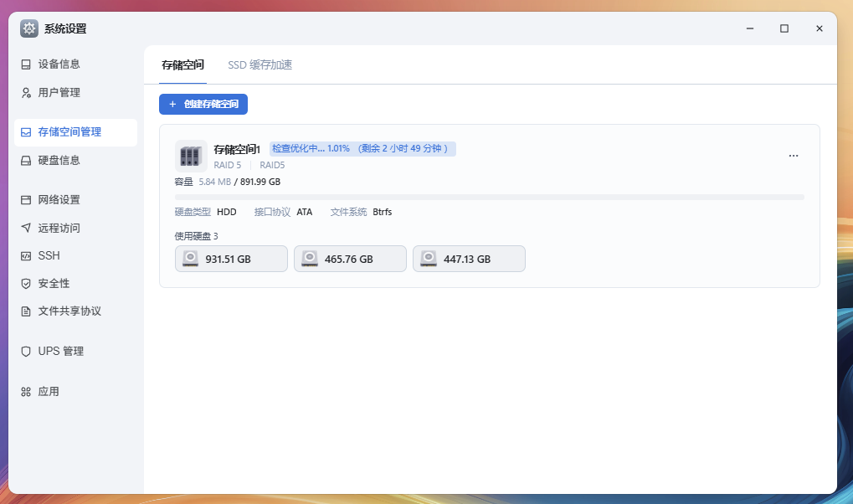Select the 存储空间 tab
The width and height of the screenshot is (853, 504).
pyautogui.click(x=182, y=65)
